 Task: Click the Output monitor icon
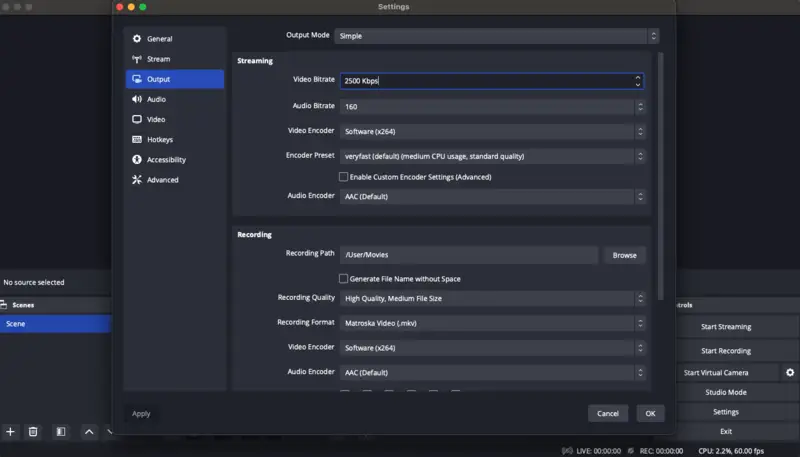(137, 79)
